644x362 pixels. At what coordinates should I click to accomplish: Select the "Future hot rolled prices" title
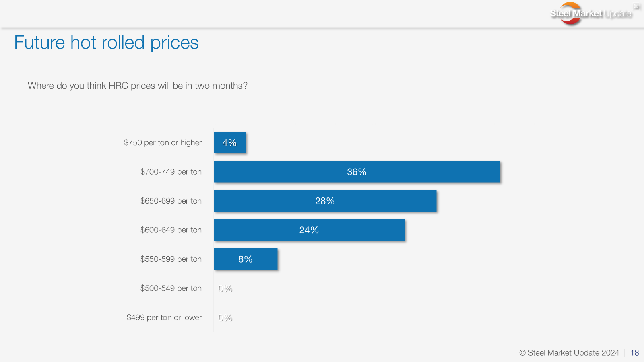point(106,43)
